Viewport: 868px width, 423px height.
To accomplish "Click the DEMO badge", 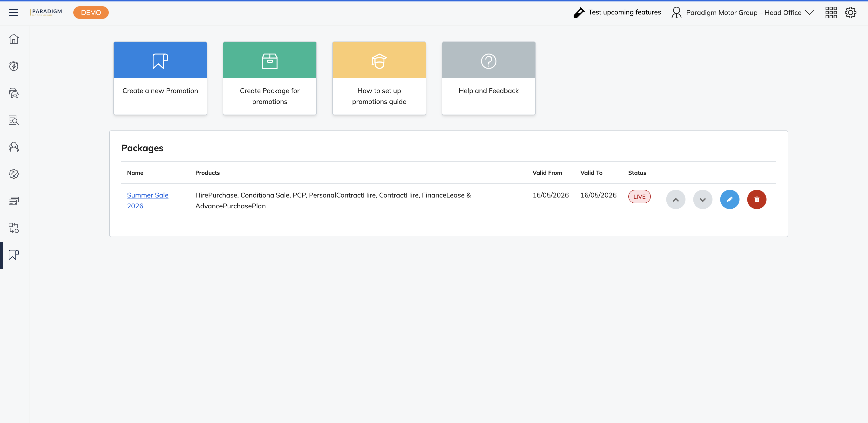I will coord(91,13).
